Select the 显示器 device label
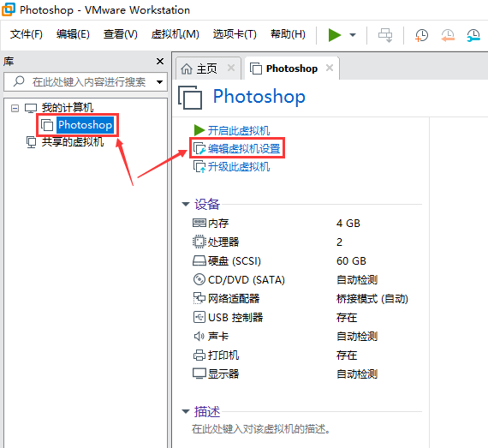The width and height of the screenshot is (488, 448). click(223, 373)
